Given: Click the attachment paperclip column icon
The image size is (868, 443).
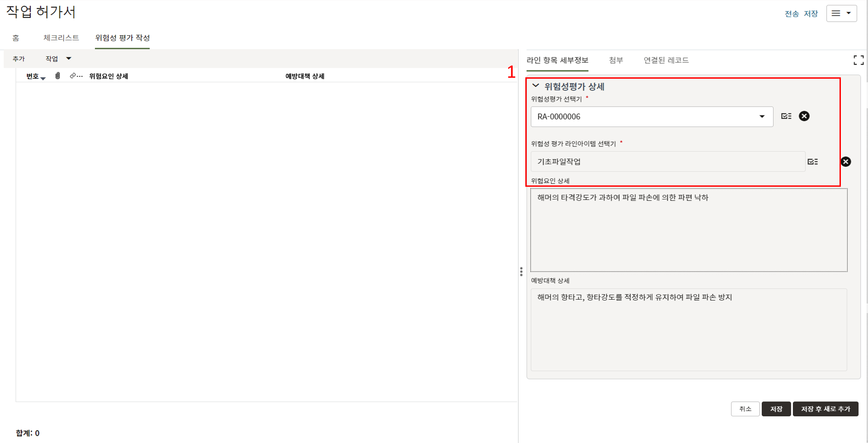Looking at the screenshot, I should click(57, 76).
